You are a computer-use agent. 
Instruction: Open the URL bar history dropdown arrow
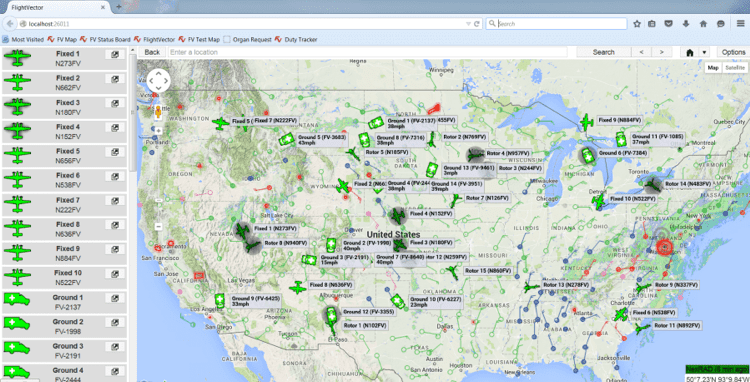pyautogui.click(x=468, y=23)
